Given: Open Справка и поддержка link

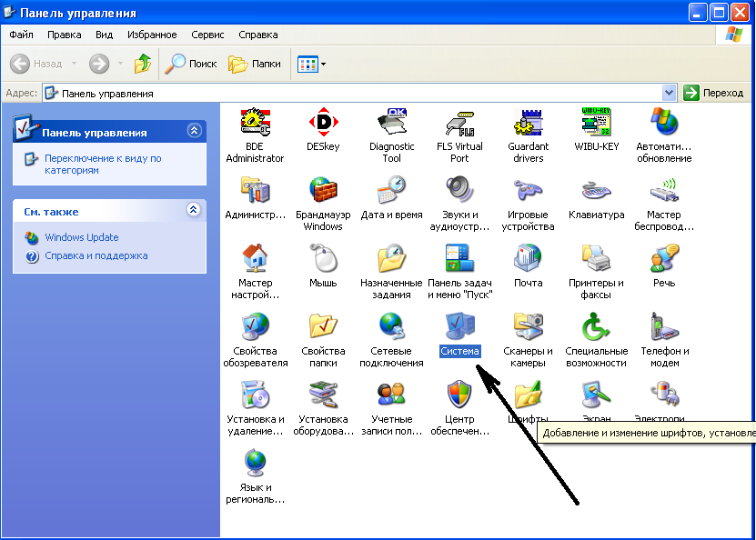Looking at the screenshot, I should click(x=96, y=255).
